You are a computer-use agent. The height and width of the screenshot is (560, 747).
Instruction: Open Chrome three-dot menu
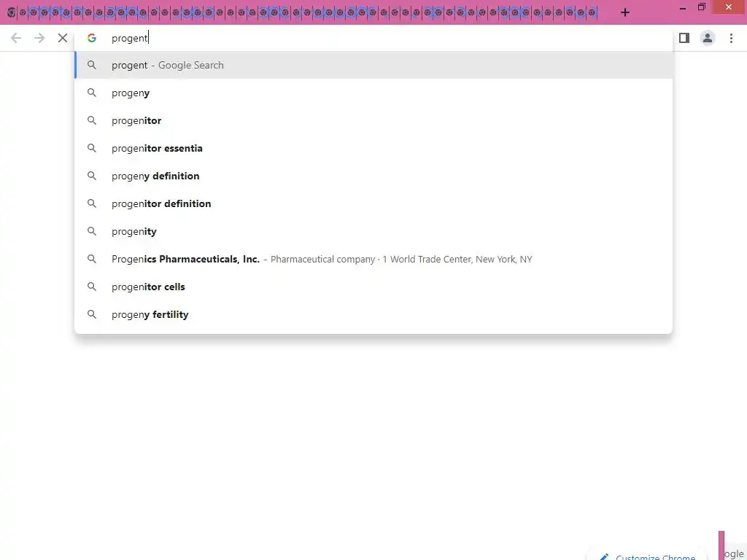pyautogui.click(x=731, y=38)
